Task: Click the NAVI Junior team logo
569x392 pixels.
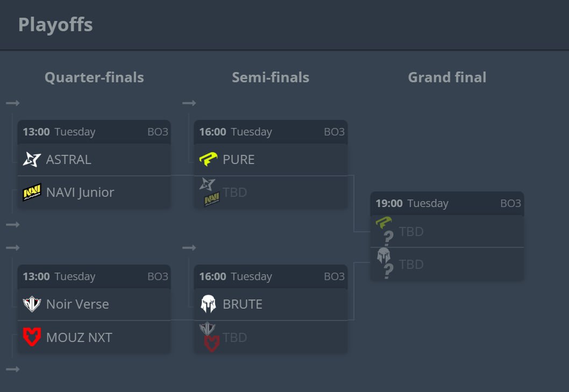Action: coord(32,192)
